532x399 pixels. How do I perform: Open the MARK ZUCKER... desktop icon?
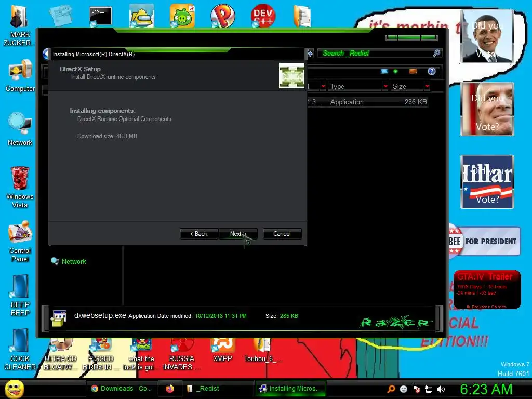(19, 26)
